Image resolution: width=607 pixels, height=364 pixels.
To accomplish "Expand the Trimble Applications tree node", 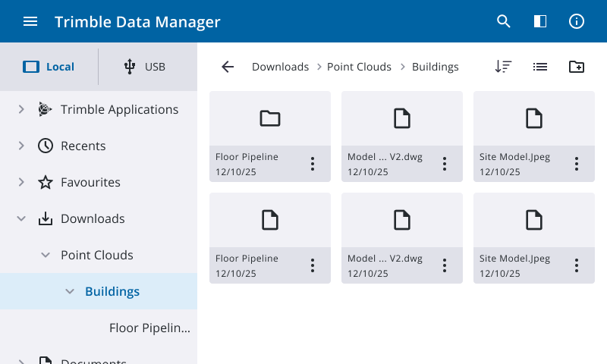I will (21, 109).
